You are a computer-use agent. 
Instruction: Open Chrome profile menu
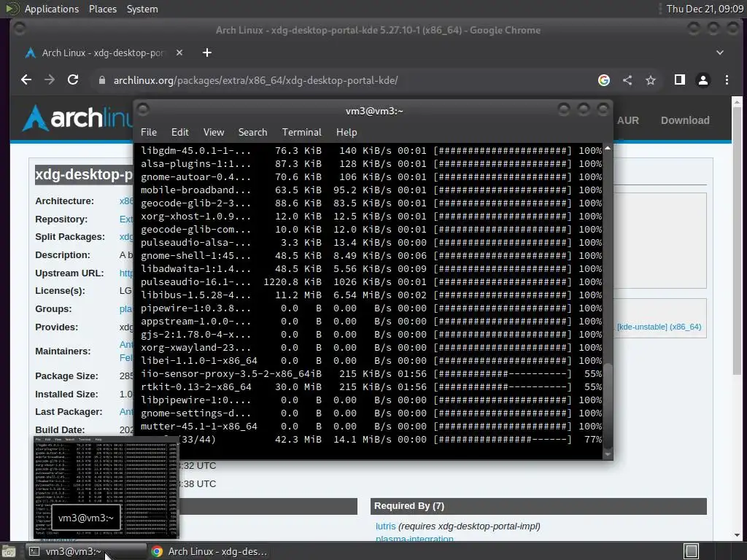(703, 80)
